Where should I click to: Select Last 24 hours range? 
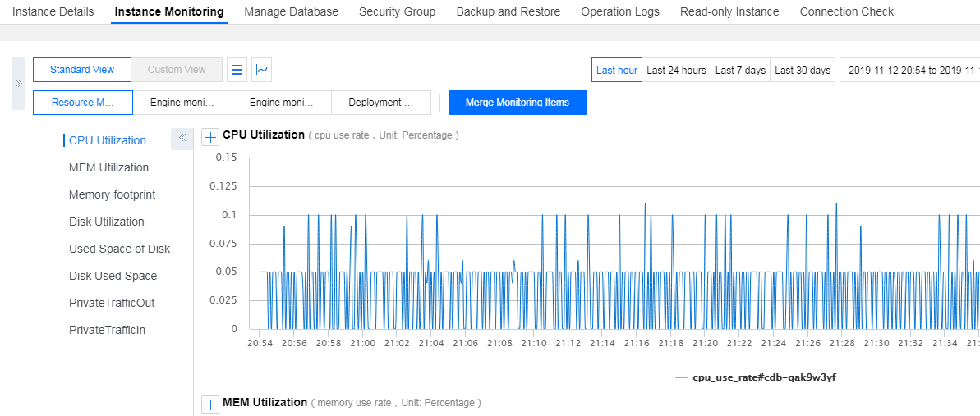676,71
